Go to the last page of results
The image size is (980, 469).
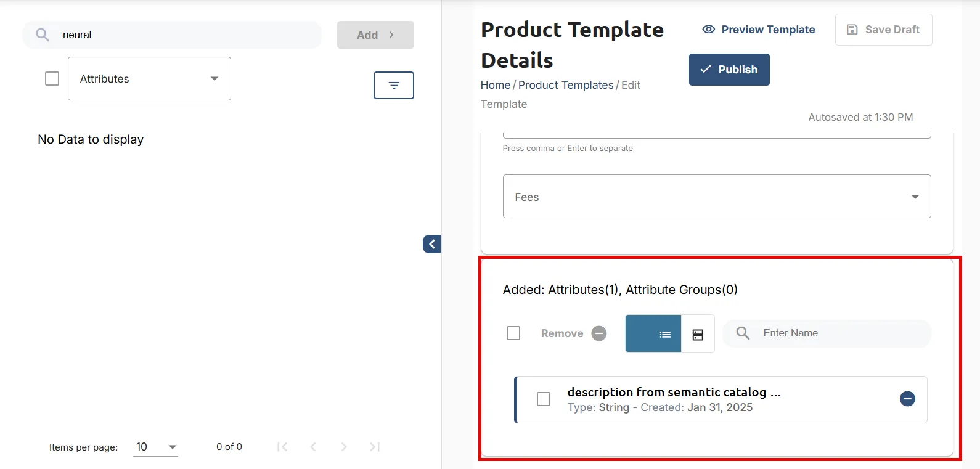pyautogui.click(x=374, y=447)
